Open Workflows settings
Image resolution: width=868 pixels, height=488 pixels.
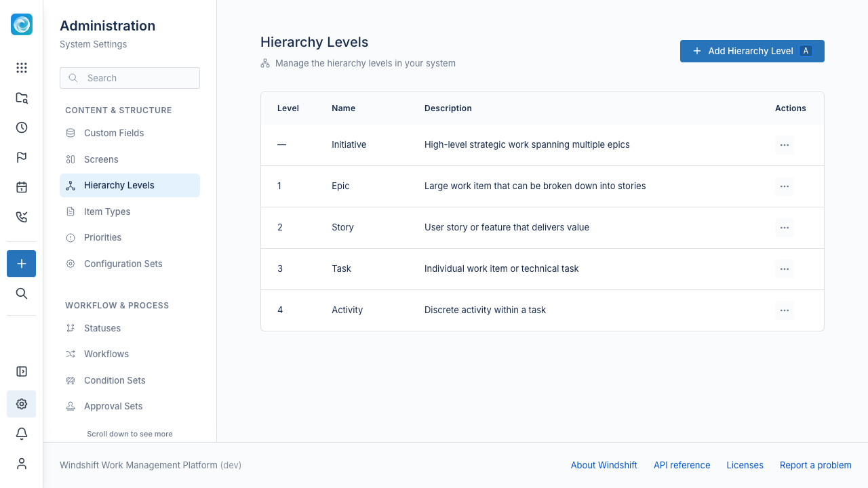[x=130, y=354]
